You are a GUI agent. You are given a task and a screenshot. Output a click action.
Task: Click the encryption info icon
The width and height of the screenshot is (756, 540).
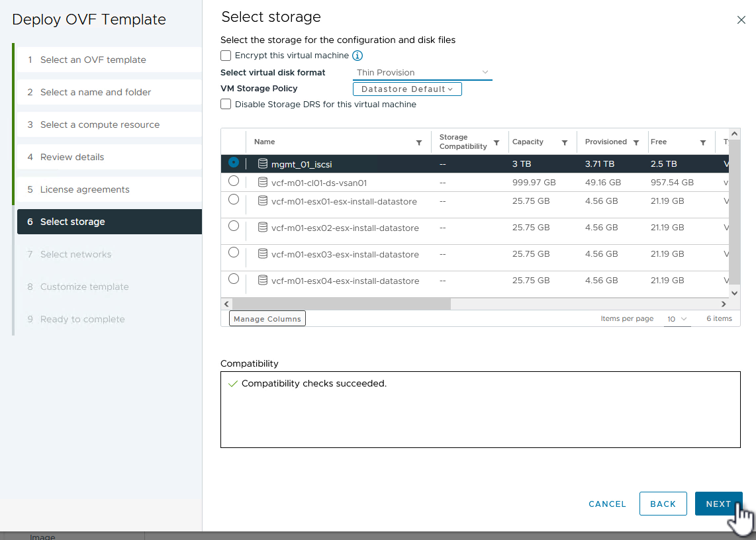(x=357, y=56)
